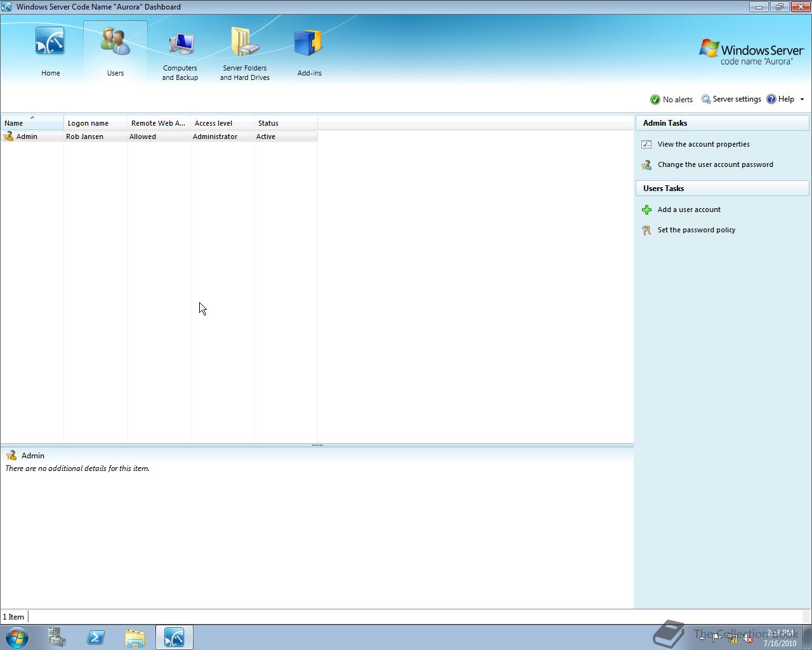Click the Active status cell

point(266,136)
